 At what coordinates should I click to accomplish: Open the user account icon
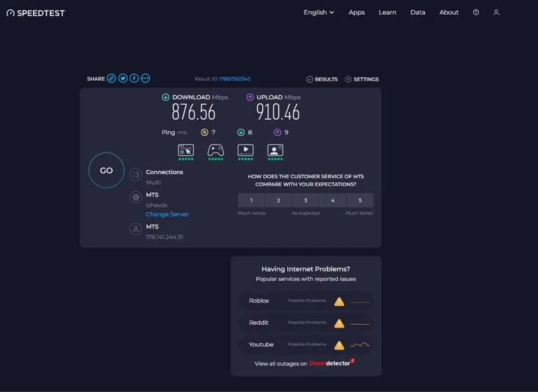click(496, 12)
